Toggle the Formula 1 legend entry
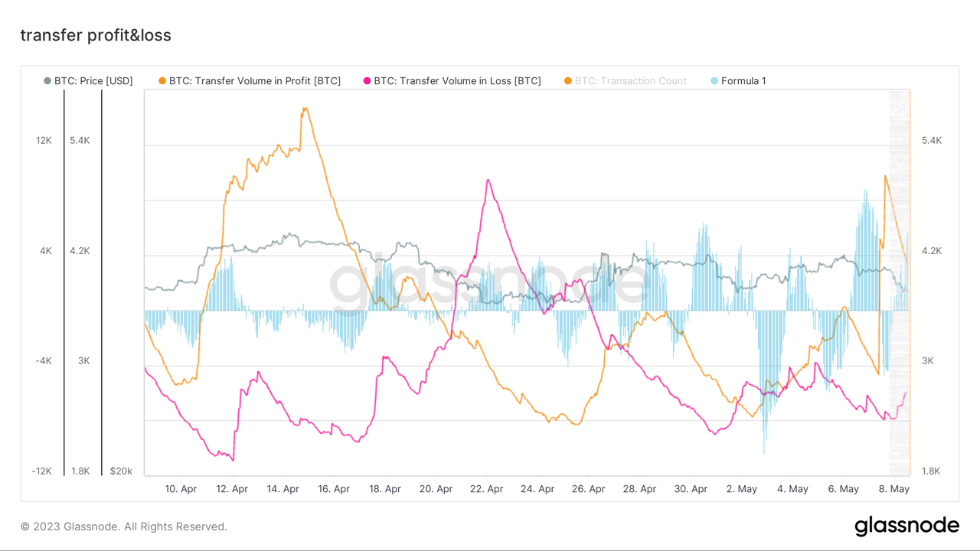This screenshot has width=980, height=551. tap(738, 80)
